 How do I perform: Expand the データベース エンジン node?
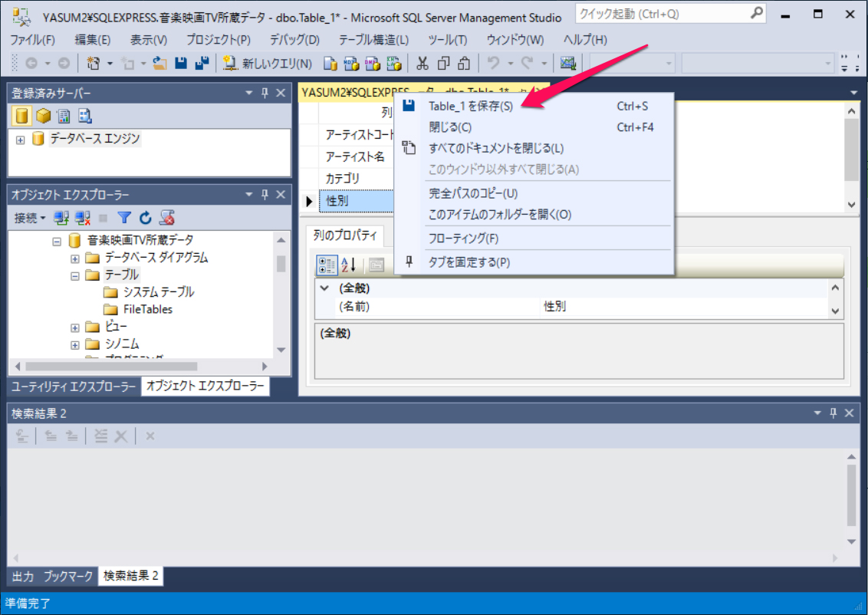click(21, 140)
